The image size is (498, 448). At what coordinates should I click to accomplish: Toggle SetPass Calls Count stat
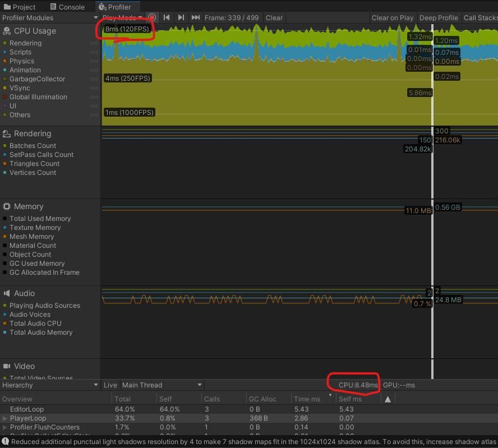(4, 155)
